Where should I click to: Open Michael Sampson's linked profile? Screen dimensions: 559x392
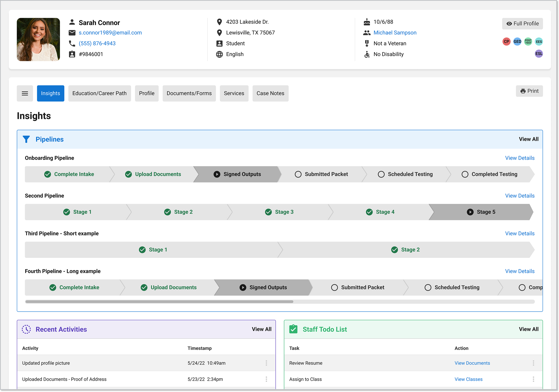coord(395,32)
